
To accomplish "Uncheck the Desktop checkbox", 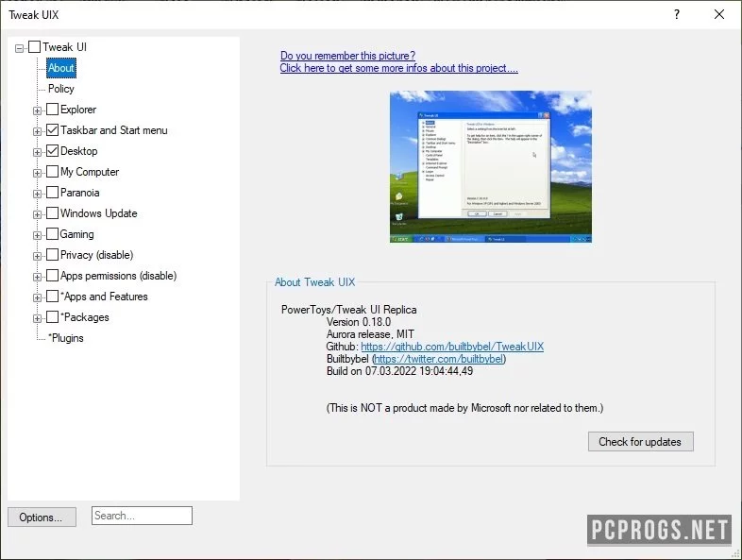I will pos(53,151).
